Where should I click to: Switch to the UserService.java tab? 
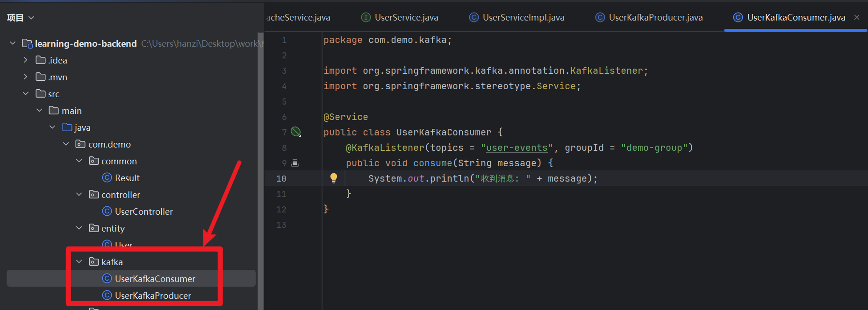tap(406, 18)
